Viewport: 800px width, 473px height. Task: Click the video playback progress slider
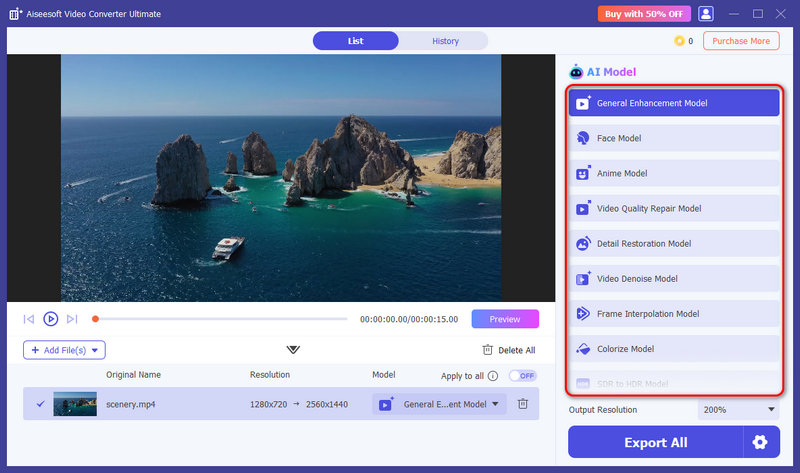225,319
